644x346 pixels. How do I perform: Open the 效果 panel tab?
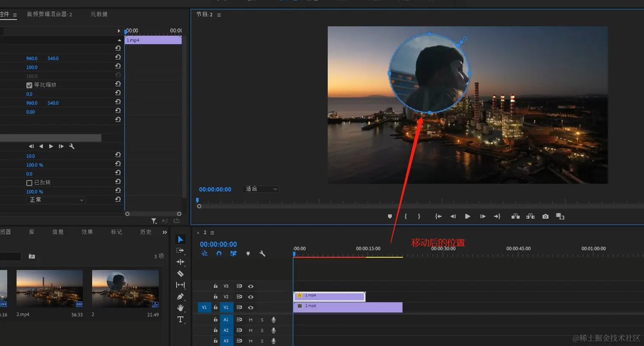(87, 232)
